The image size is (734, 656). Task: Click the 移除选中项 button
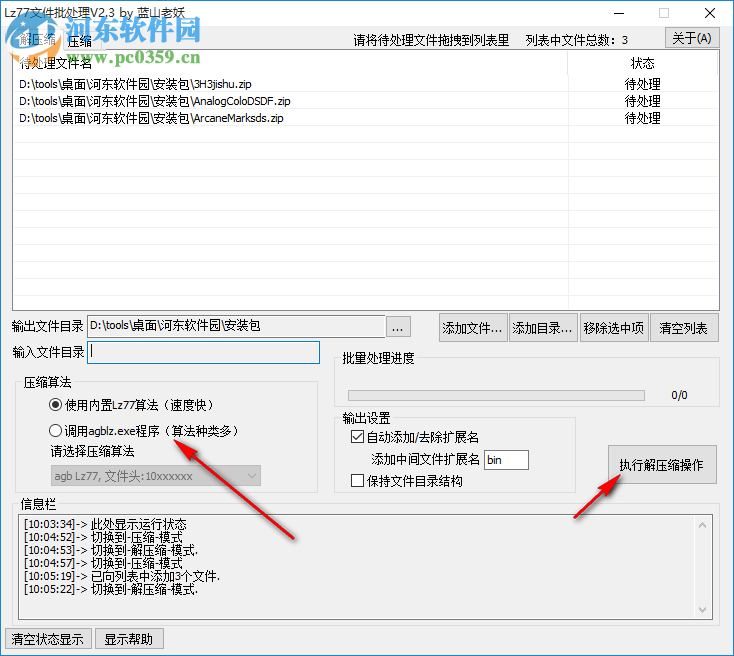point(614,328)
